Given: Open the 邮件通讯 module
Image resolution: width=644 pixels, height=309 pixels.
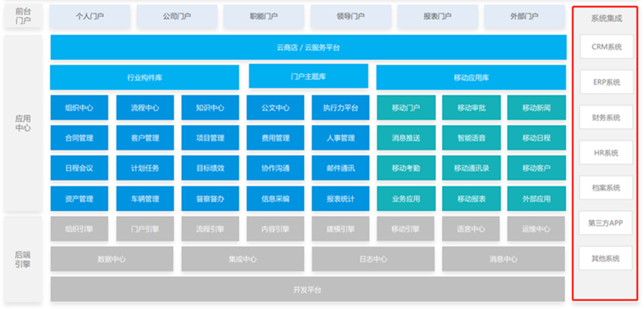Looking at the screenshot, I should (x=340, y=168).
